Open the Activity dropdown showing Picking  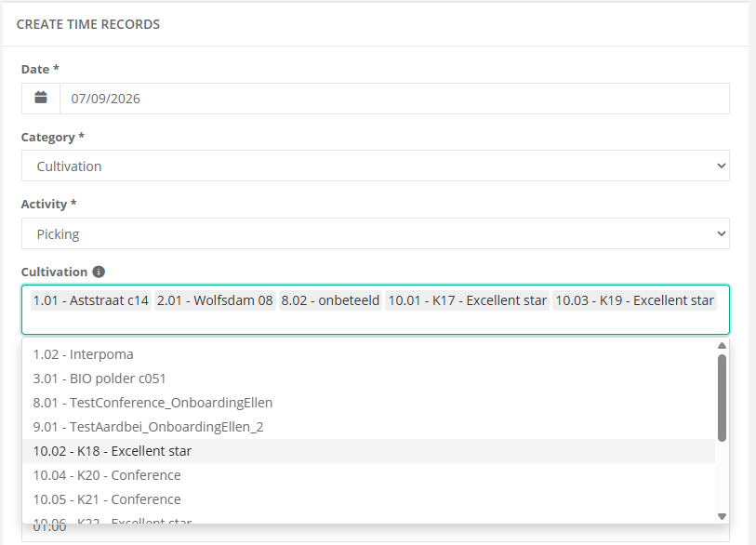point(375,233)
